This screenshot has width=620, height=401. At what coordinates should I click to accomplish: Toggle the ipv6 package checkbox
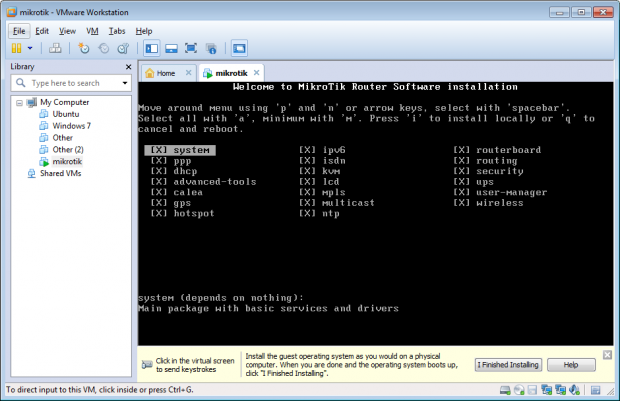(x=307, y=150)
